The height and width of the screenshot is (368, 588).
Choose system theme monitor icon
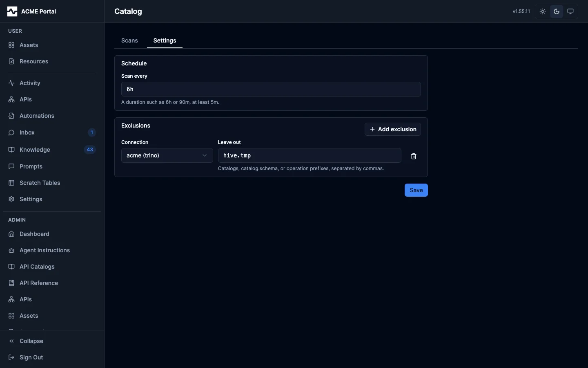570,11
